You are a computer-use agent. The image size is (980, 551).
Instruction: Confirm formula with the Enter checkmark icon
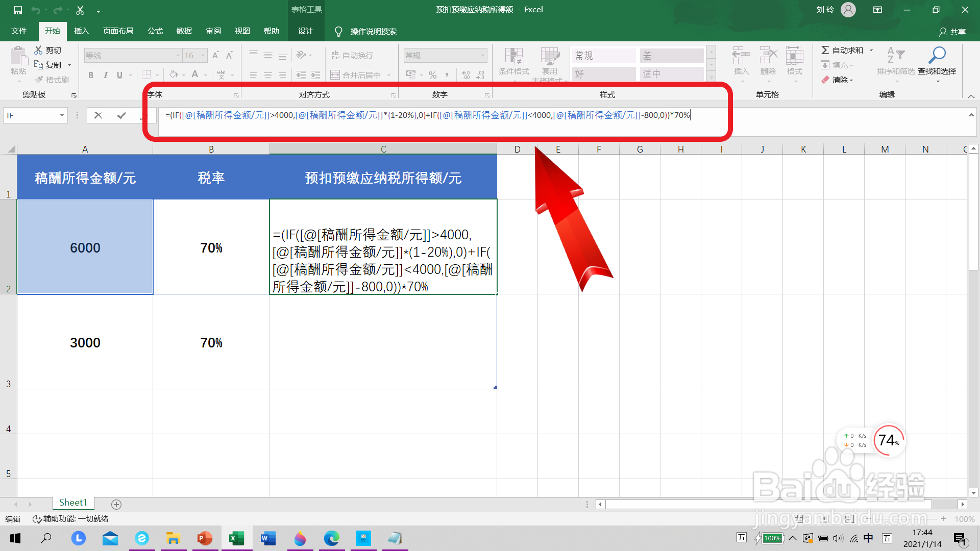click(x=121, y=115)
